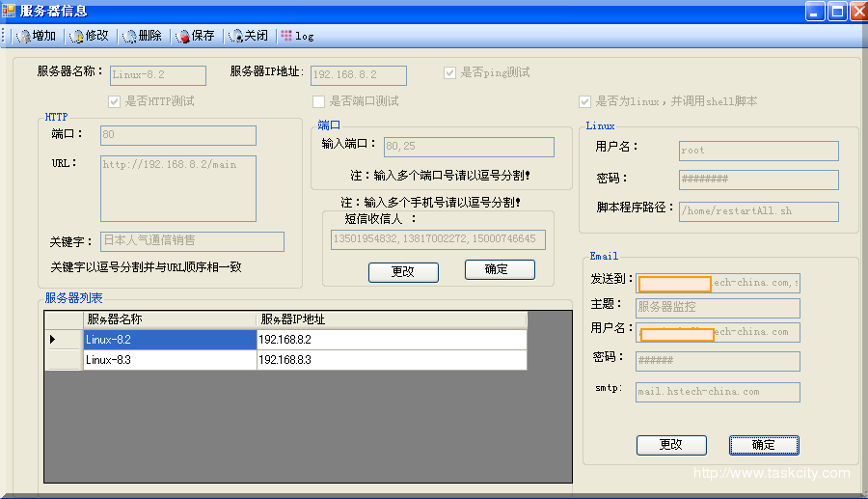
Task: Toggle the 是否为linux shell脚本 checkbox
Action: pyautogui.click(x=584, y=101)
